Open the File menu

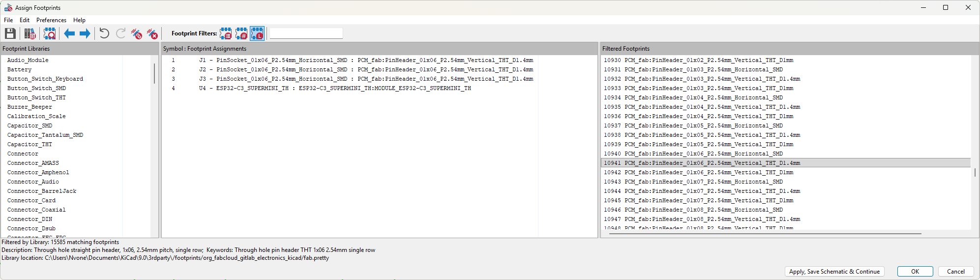click(x=8, y=20)
